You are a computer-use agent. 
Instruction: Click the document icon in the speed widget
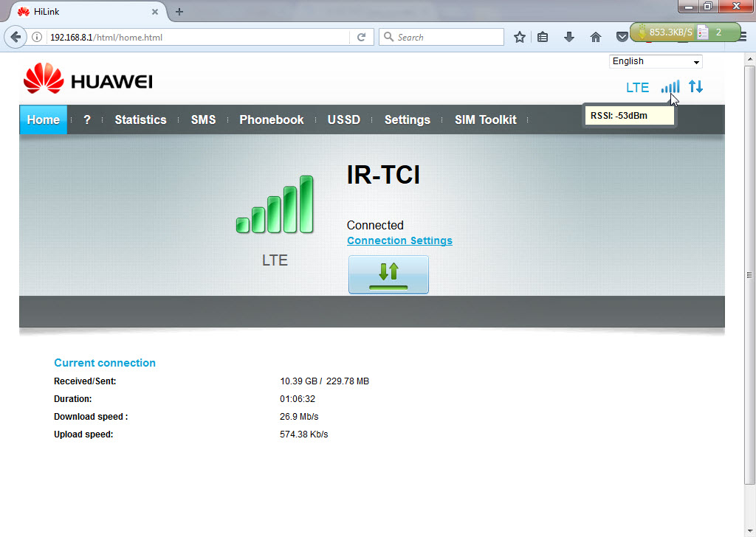click(703, 32)
